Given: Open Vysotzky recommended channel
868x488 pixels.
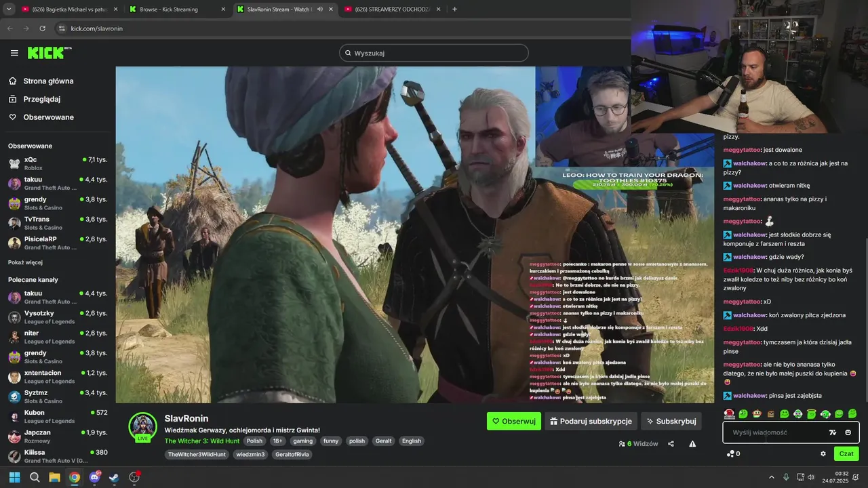Looking at the screenshot, I should click(58, 317).
